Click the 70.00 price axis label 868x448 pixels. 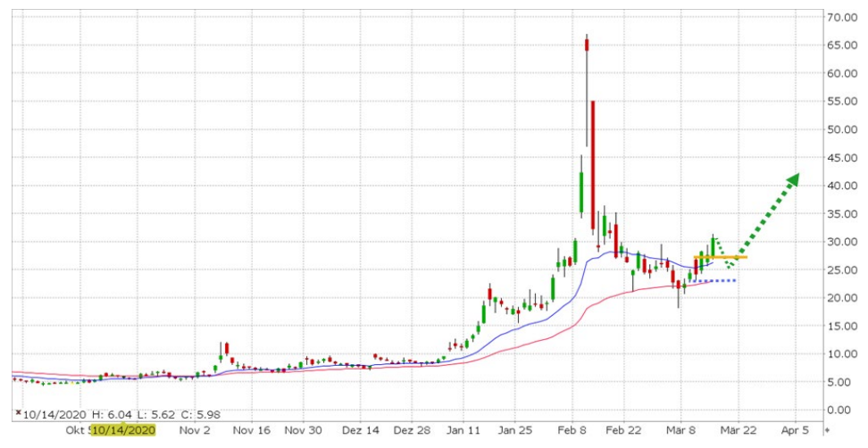pyautogui.click(x=842, y=17)
